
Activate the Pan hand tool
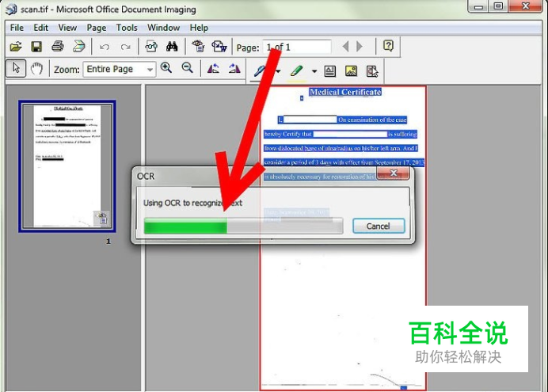click(x=36, y=68)
